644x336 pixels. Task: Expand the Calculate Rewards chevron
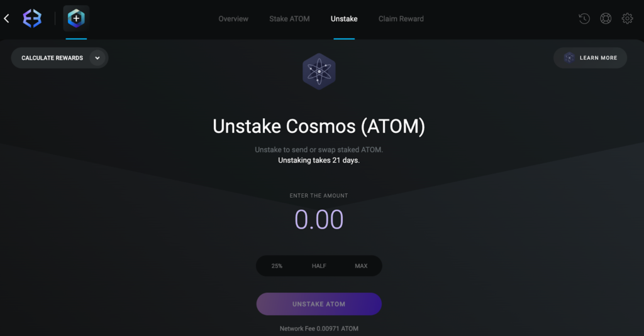click(x=97, y=58)
